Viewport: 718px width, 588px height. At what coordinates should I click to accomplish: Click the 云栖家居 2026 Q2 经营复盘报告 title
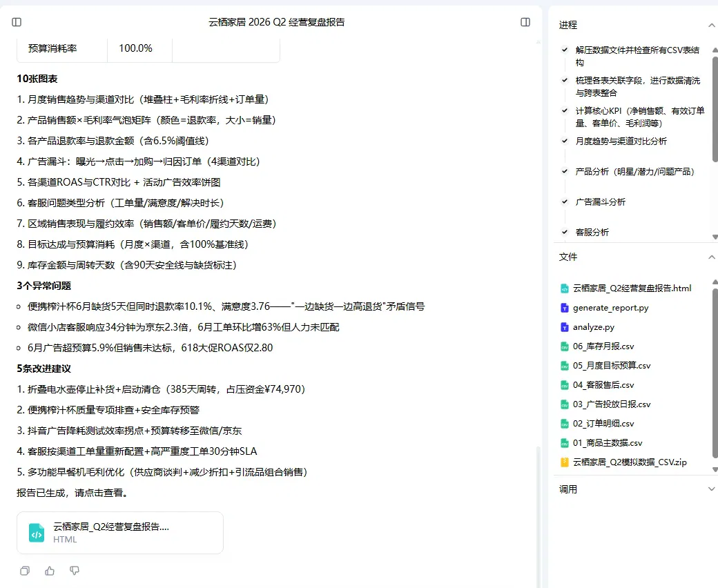pos(277,22)
